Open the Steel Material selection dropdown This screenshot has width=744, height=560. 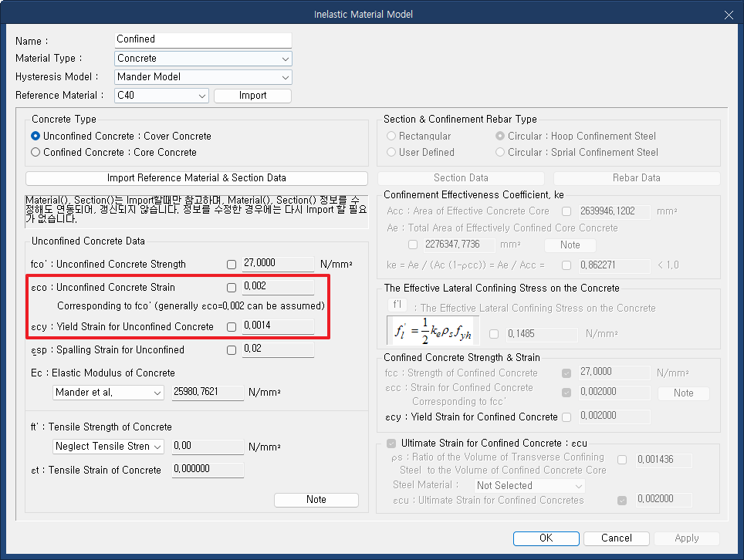(529, 485)
